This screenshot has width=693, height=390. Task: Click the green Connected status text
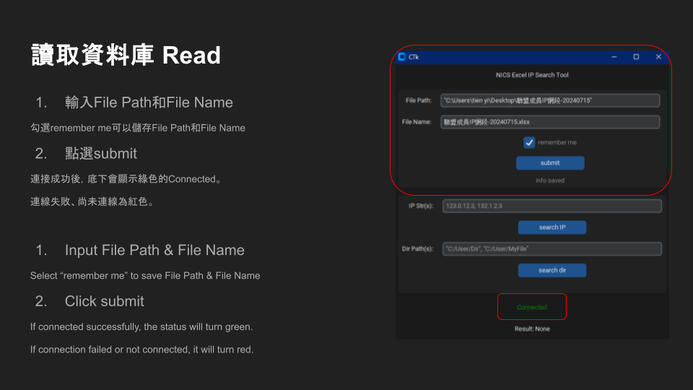pos(532,307)
